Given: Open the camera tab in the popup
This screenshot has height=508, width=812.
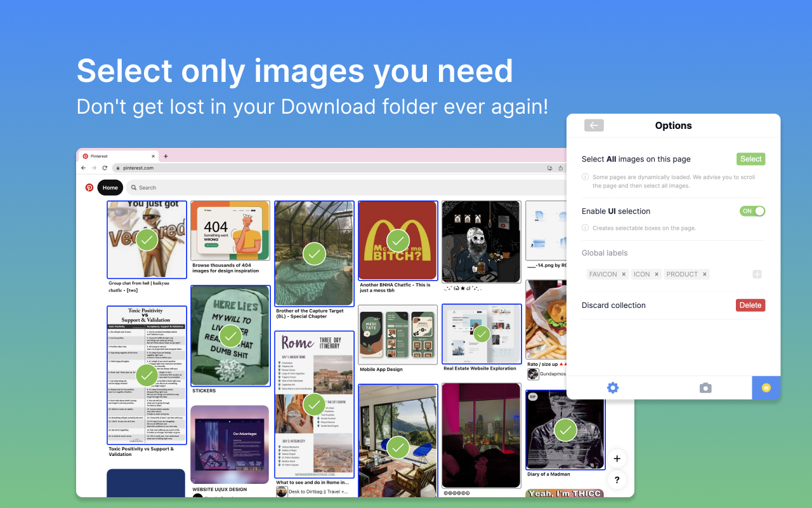Looking at the screenshot, I should coord(705,387).
